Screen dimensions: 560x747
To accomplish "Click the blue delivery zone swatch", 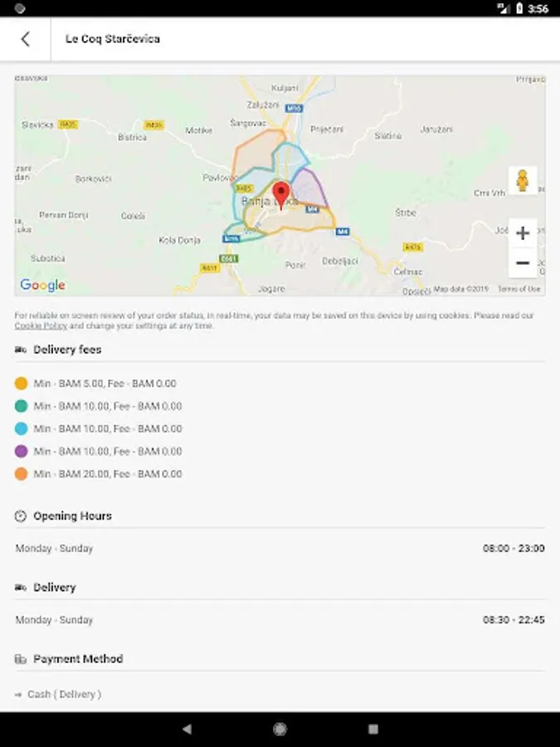I will (22, 429).
